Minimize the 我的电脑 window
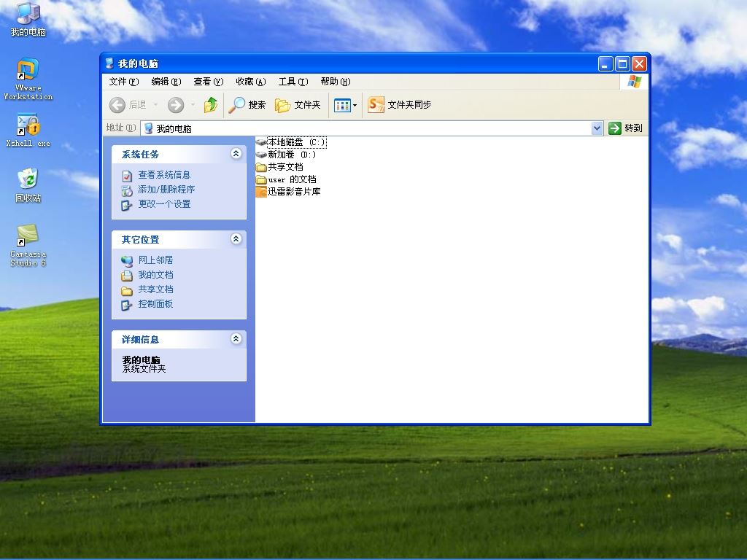 coord(605,64)
